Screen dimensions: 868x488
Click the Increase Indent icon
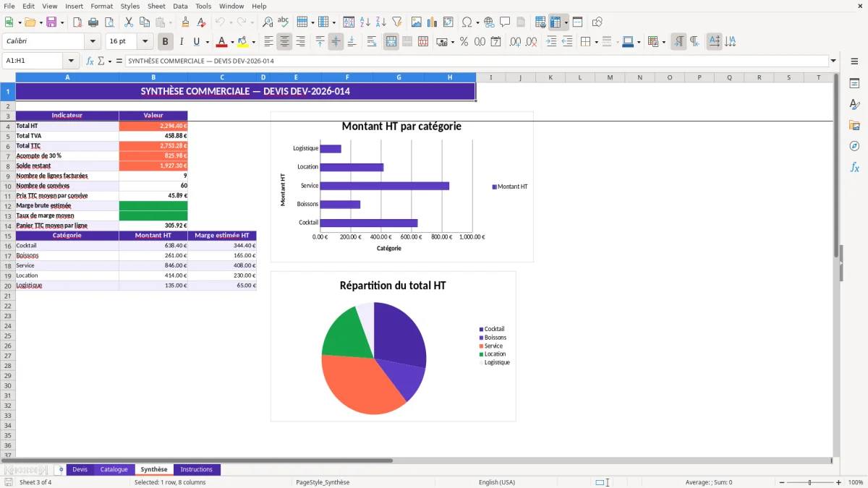pyautogui.click(x=551, y=42)
